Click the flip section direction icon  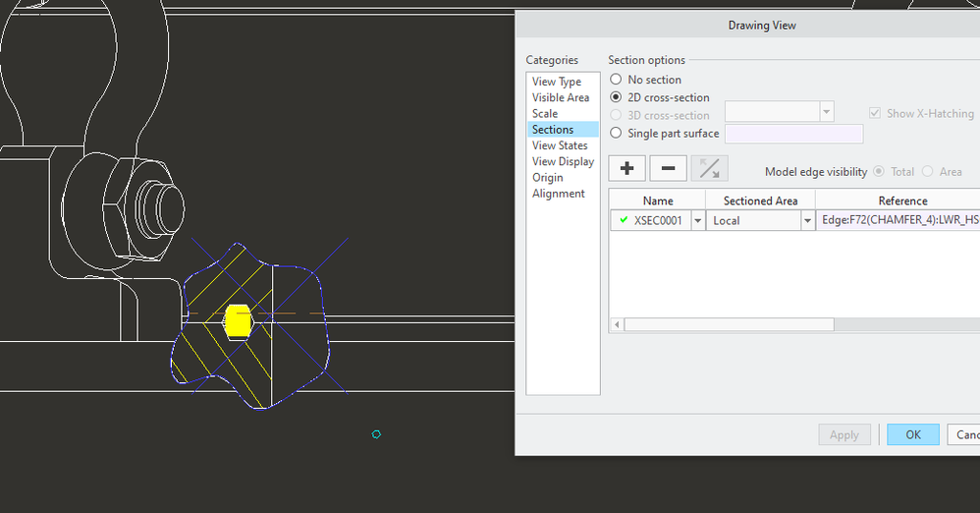709,168
